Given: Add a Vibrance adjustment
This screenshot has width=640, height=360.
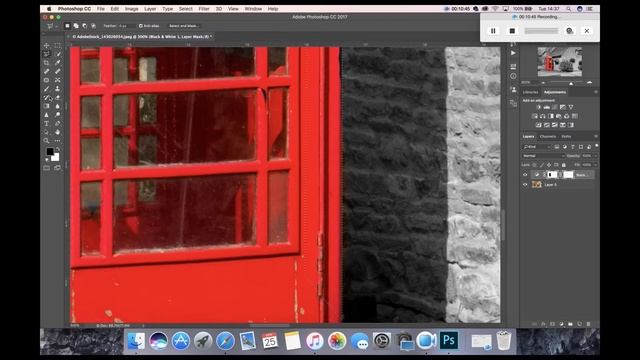Looking at the screenshot, I should click(x=571, y=107).
